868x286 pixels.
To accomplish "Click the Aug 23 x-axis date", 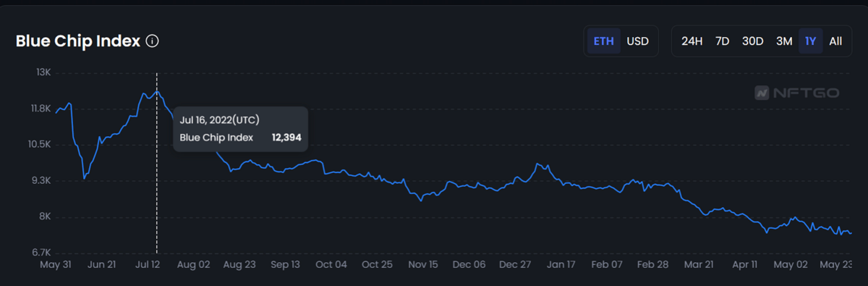I will point(239,265).
